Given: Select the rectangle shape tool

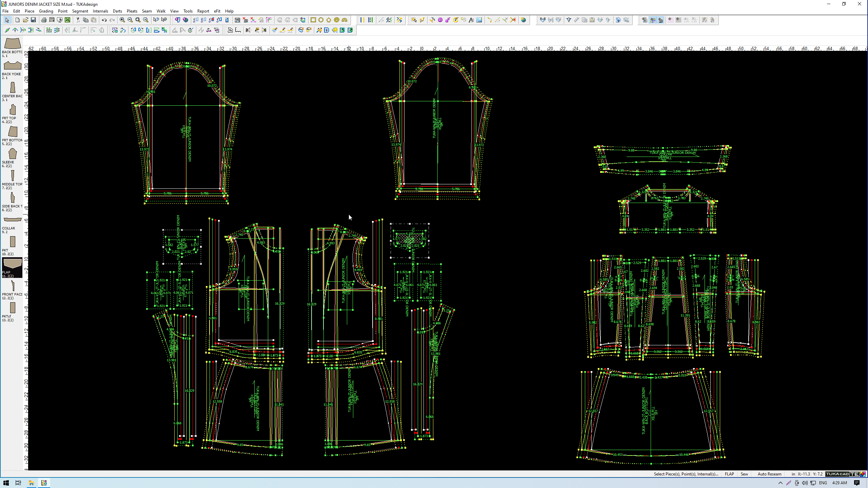Looking at the screenshot, I should point(313,20).
